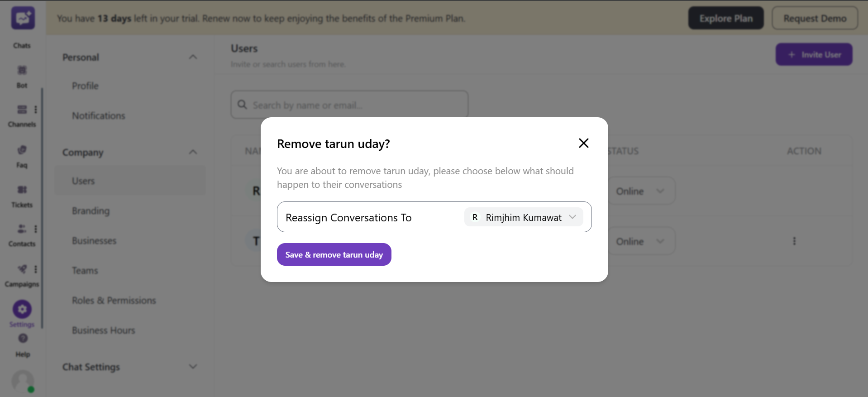Open Roles & Permissions settings

tap(114, 300)
